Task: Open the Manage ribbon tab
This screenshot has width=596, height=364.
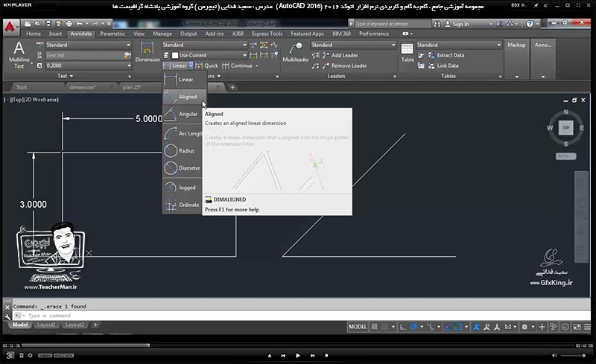Action: coord(162,33)
